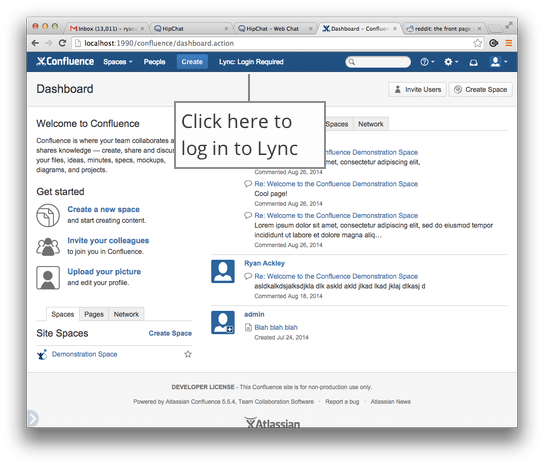Viewport: 546px width, 466px height.
Task: Click the Atlassian footer logo
Action: pyautogui.click(x=272, y=422)
